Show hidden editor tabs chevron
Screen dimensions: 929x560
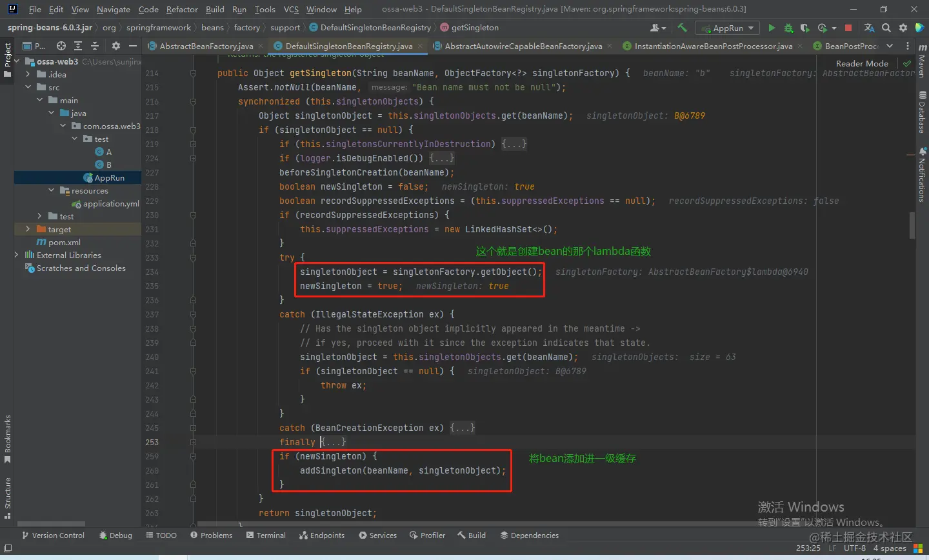[x=890, y=46]
